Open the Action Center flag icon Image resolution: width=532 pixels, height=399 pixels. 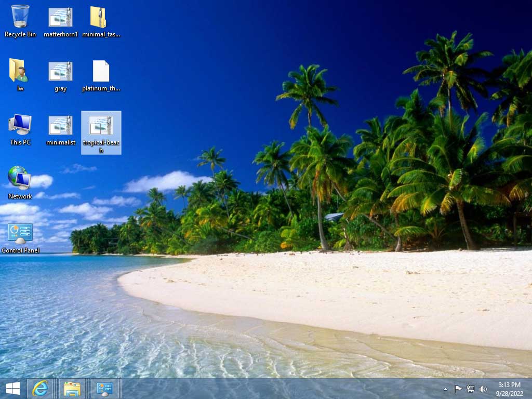pyautogui.click(x=458, y=389)
